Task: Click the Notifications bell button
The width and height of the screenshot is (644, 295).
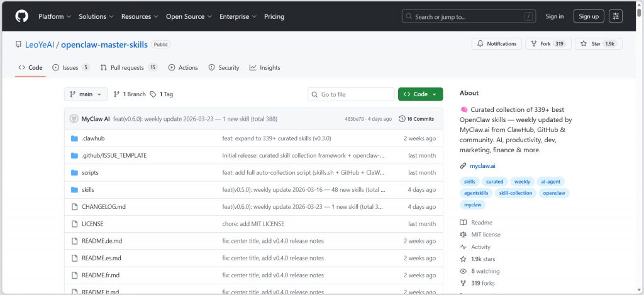Action: pos(497,43)
